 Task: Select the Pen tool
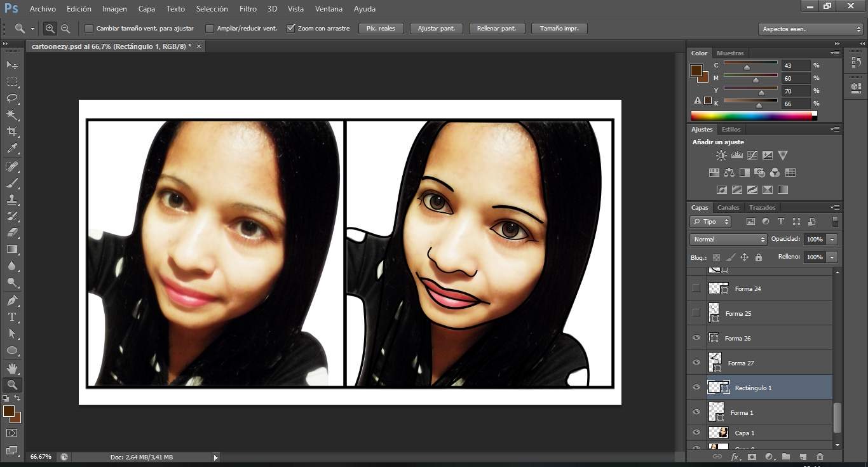point(12,300)
